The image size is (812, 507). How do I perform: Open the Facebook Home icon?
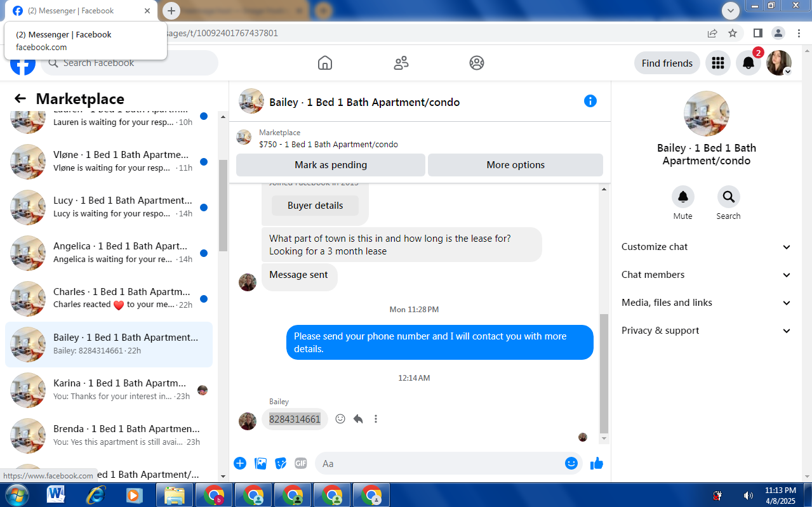325,63
